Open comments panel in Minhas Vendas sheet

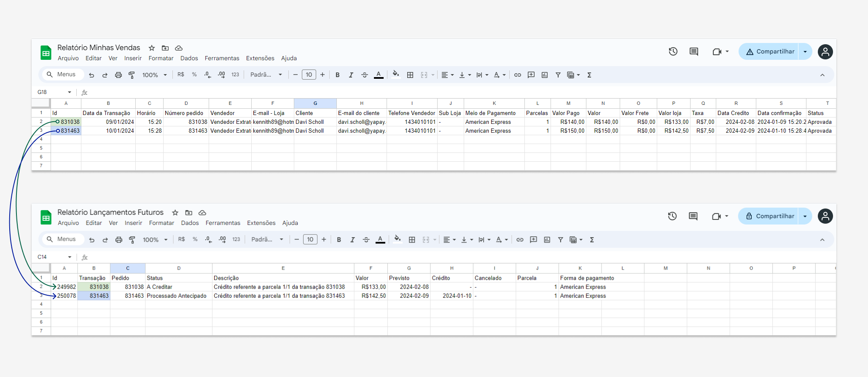[x=693, y=51]
